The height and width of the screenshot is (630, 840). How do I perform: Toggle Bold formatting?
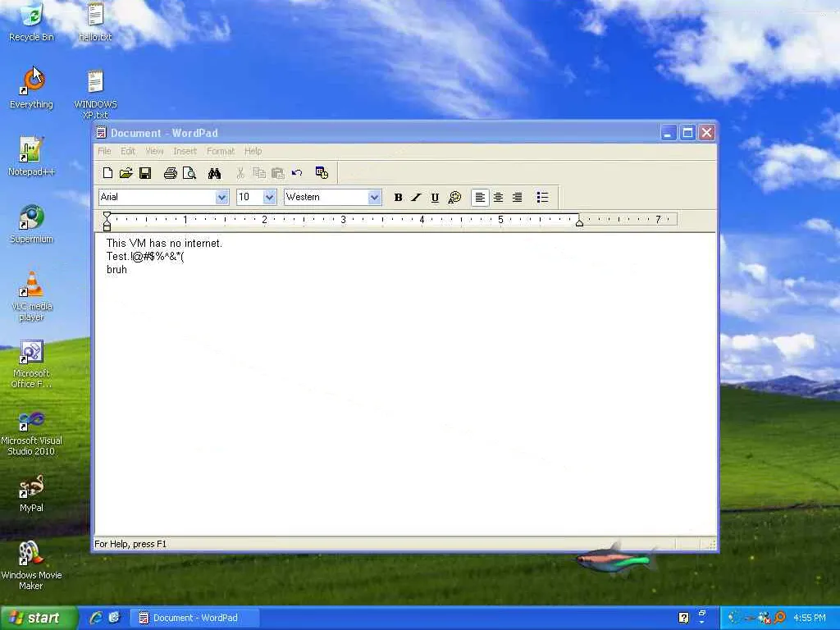point(398,197)
